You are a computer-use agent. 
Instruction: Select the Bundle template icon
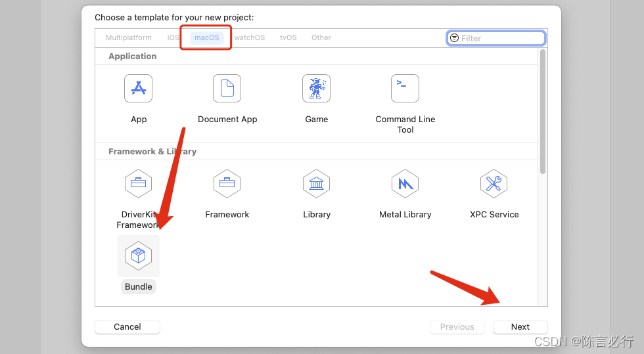[x=139, y=256]
